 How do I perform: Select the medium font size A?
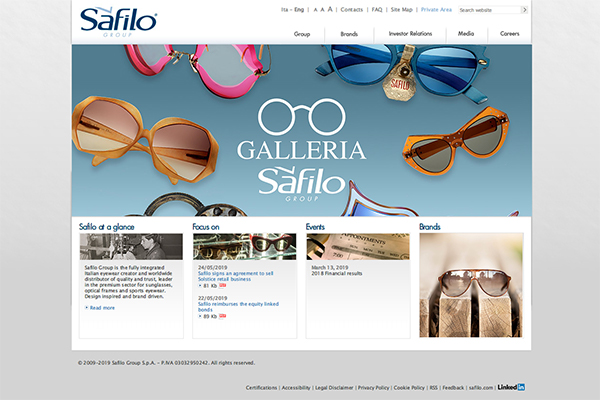tap(322, 10)
